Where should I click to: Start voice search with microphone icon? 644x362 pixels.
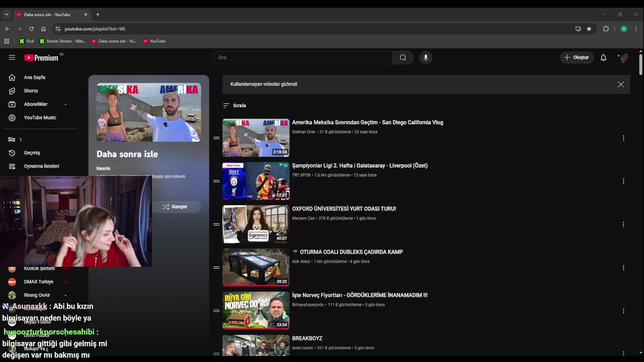pos(426,57)
